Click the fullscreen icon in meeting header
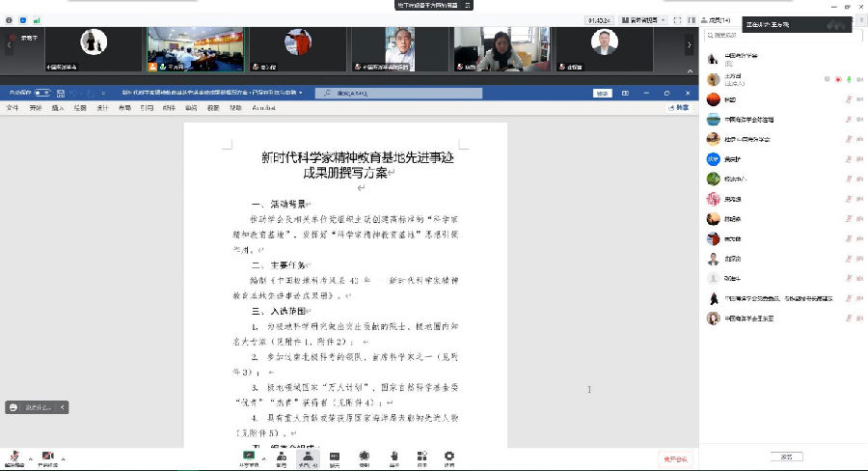This screenshot has height=471, width=868. (x=677, y=20)
